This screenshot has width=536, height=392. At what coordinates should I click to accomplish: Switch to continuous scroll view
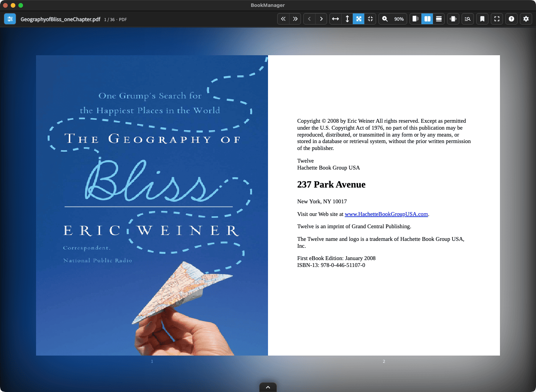(x=439, y=19)
